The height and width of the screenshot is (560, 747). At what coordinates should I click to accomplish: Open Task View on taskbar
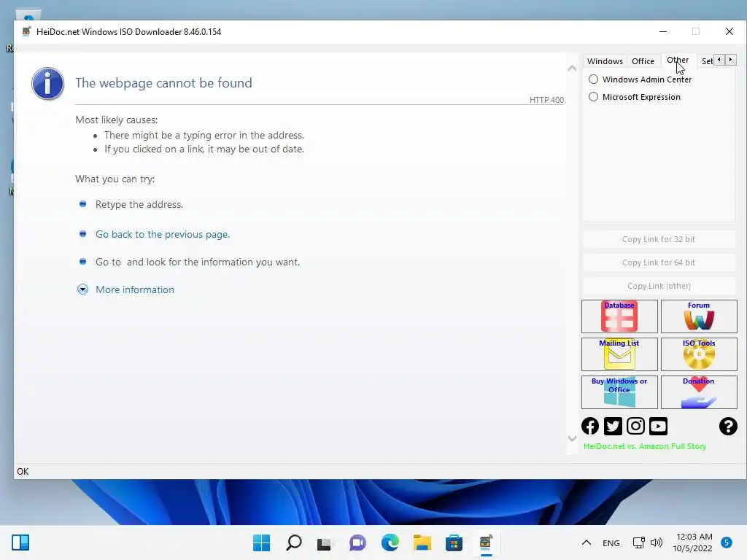click(x=325, y=542)
